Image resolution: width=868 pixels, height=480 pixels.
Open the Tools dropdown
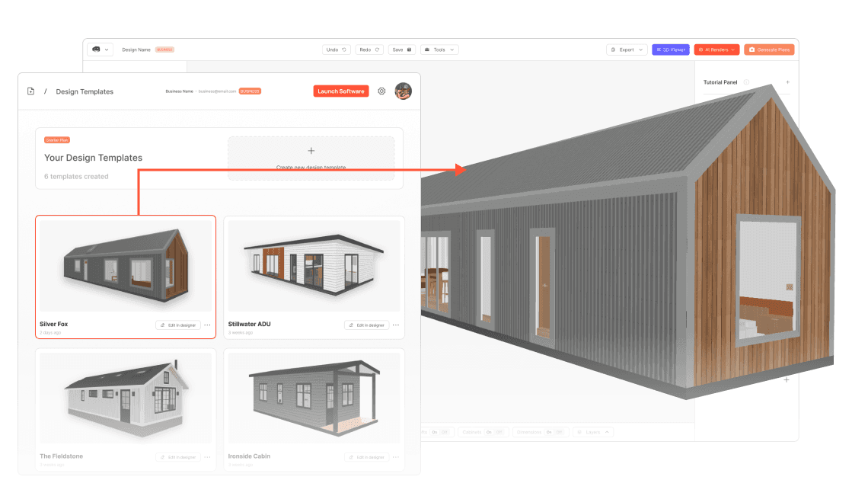439,49
